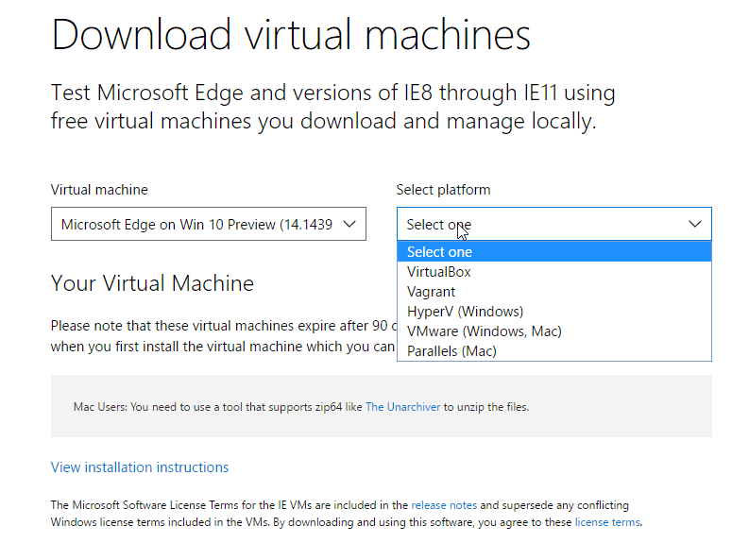Click the 'Test Microsoft Edge and versions' subtitle
Screen dimensions: 749x560
pos(333,107)
